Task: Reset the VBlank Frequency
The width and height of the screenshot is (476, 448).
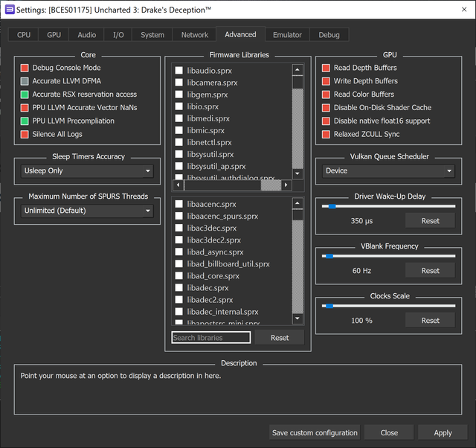Action: [430, 271]
